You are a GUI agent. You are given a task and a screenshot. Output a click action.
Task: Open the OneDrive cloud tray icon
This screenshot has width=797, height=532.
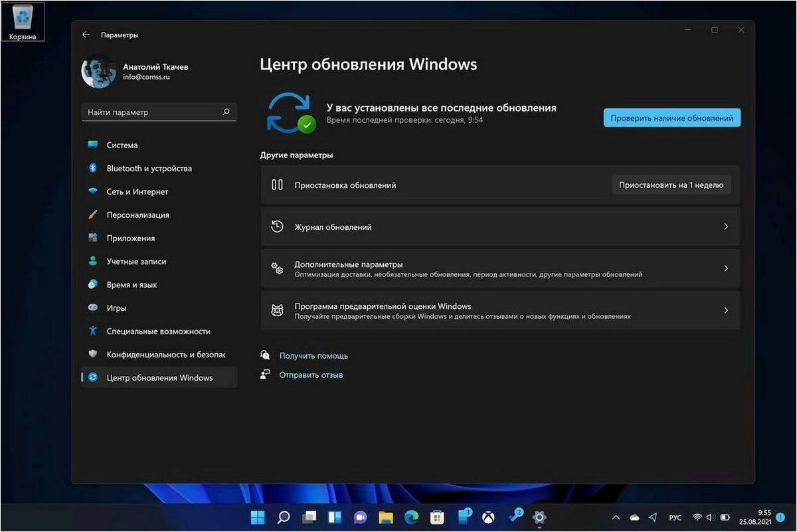click(634, 517)
